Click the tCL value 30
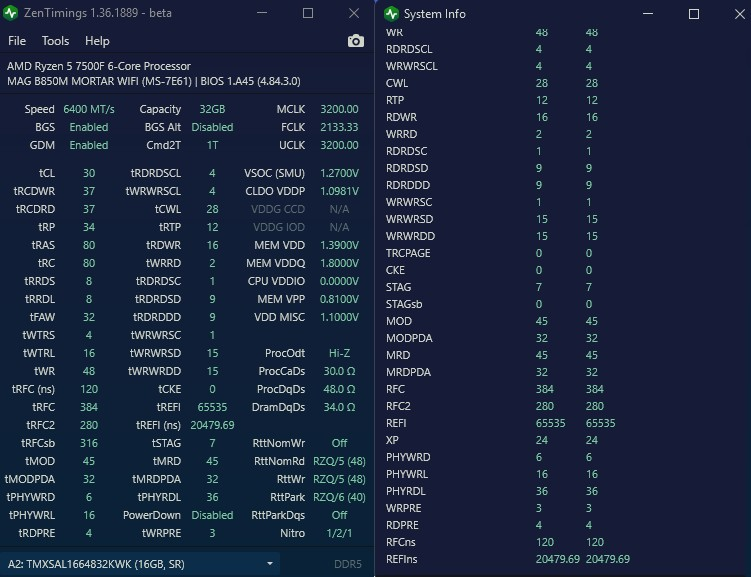This screenshot has height=577, width=751. tap(89, 173)
